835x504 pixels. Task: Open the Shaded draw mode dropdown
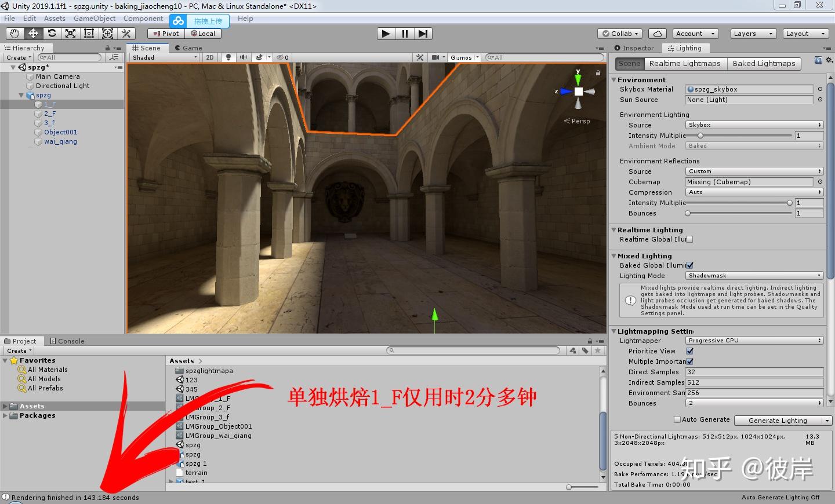tap(165, 57)
